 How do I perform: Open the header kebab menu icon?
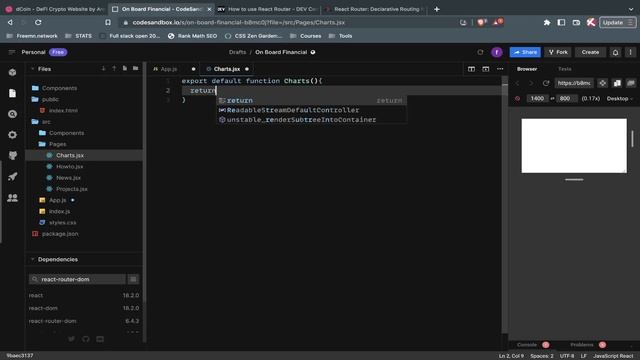pyautogui.click(x=631, y=52)
